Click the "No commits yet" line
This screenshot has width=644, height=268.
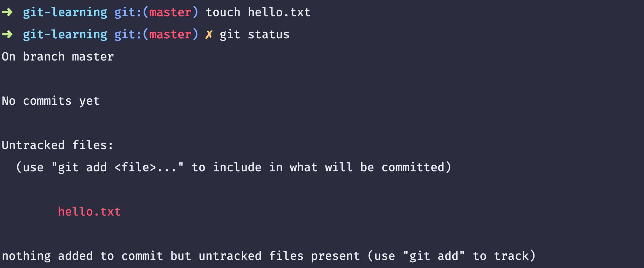coord(51,101)
